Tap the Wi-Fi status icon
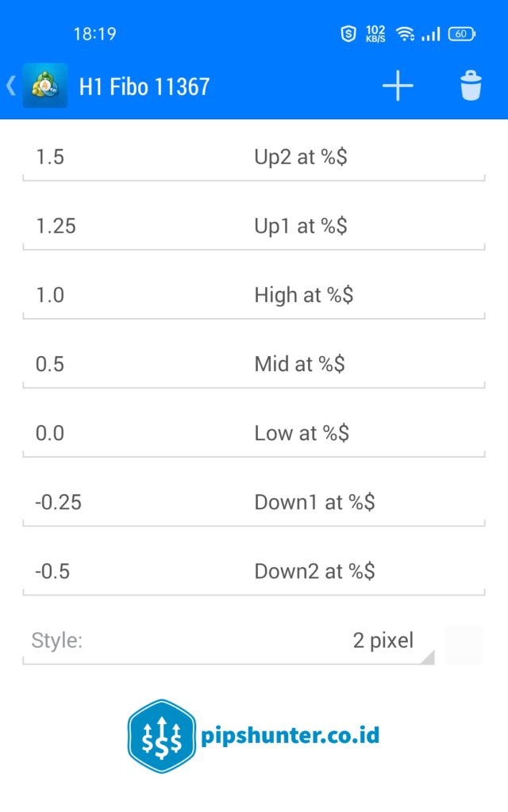 tap(406, 33)
